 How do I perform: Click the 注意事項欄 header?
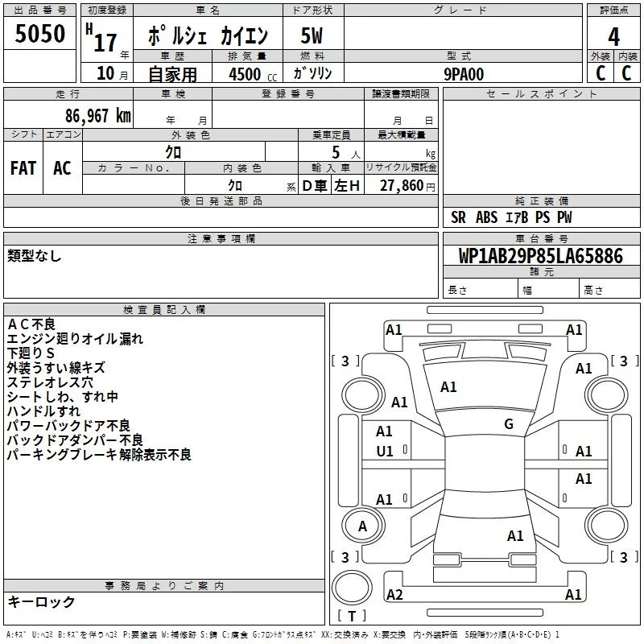221,238
